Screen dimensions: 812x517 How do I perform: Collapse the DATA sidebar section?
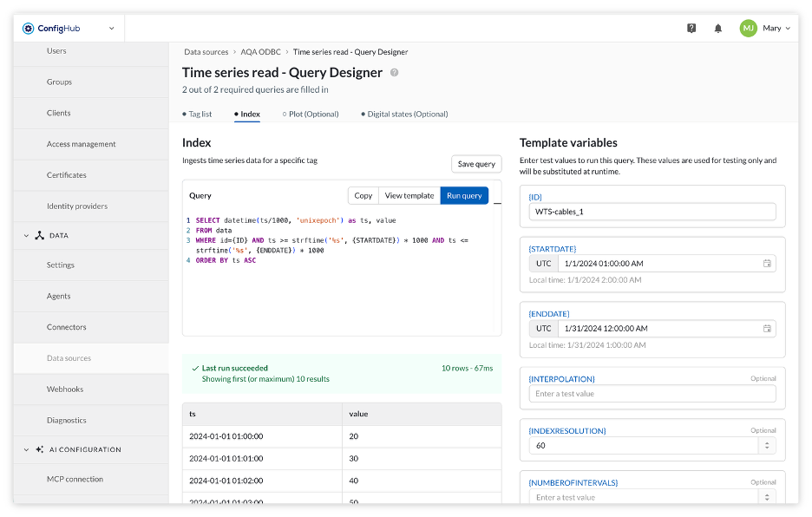pyautogui.click(x=26, y=236)
